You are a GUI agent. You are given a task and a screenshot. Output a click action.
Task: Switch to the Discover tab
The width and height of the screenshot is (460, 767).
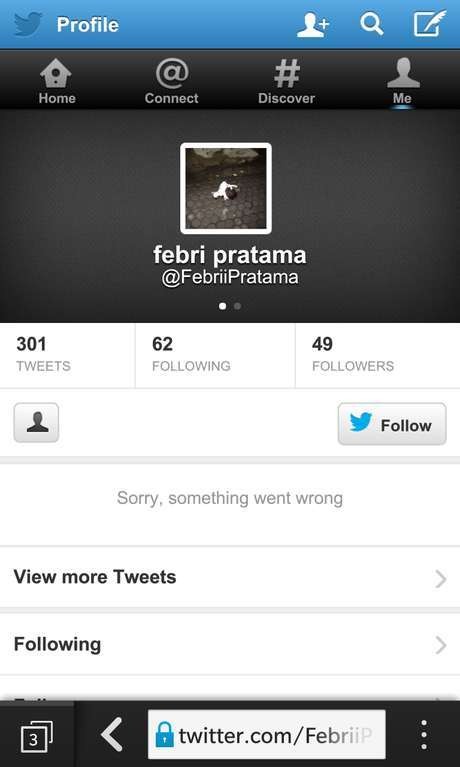(286, 81)
